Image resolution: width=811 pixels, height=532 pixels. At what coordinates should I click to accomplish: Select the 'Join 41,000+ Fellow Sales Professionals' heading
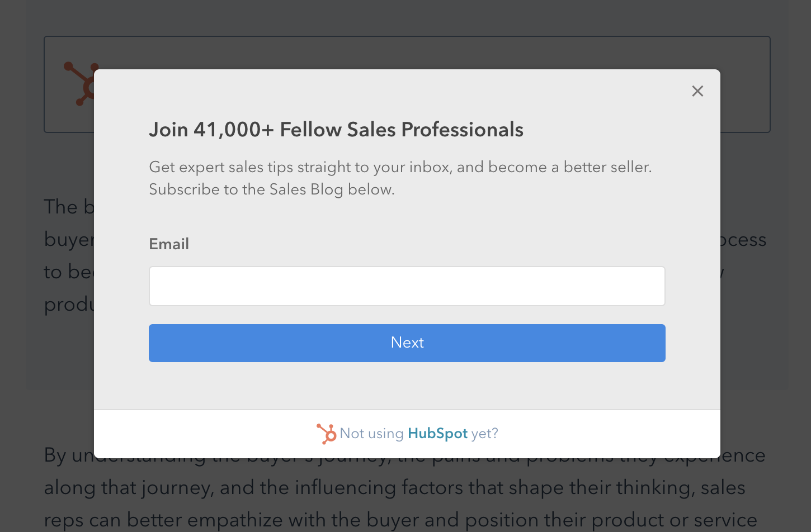(336, 129)
